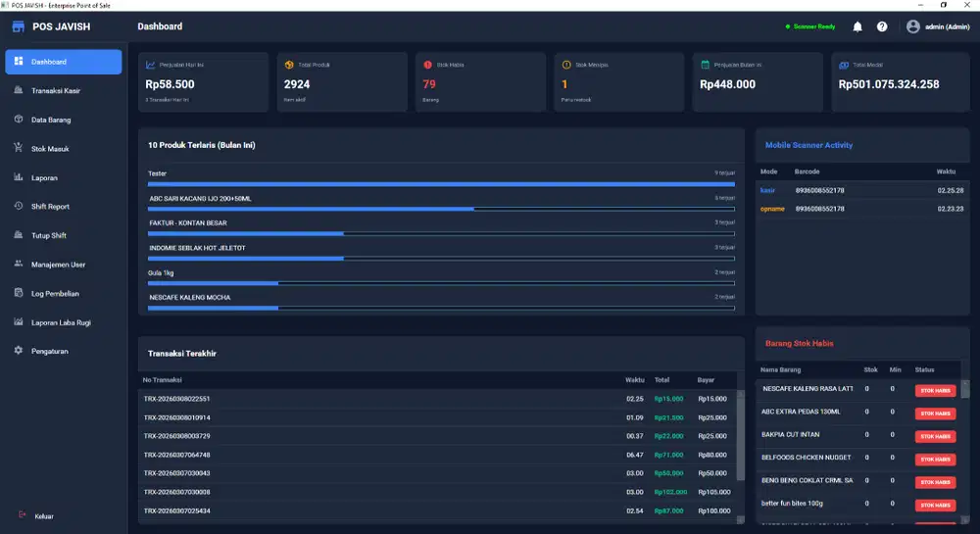Screen dimensions: 980x534
Task: Click the Stok Habis red alert icon
Action: point(428,66)
